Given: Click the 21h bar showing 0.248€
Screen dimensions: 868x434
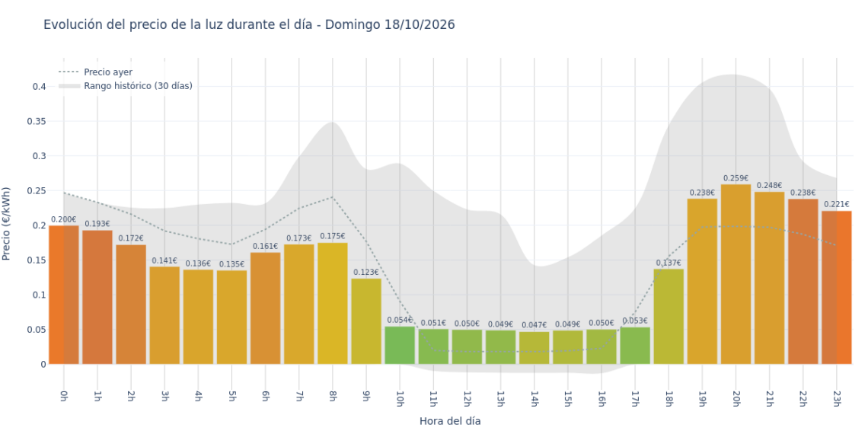Looking at the screenshot, I should pyautogui.click(x=770, y=278).
